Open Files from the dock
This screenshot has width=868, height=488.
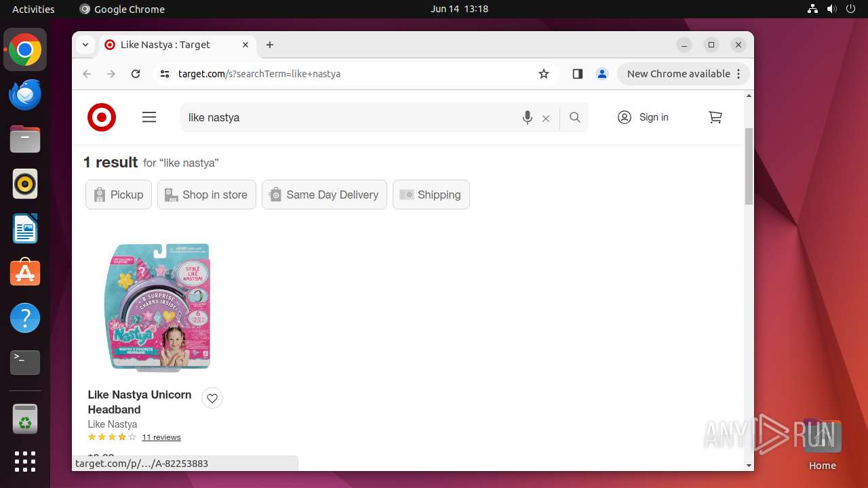25,139
